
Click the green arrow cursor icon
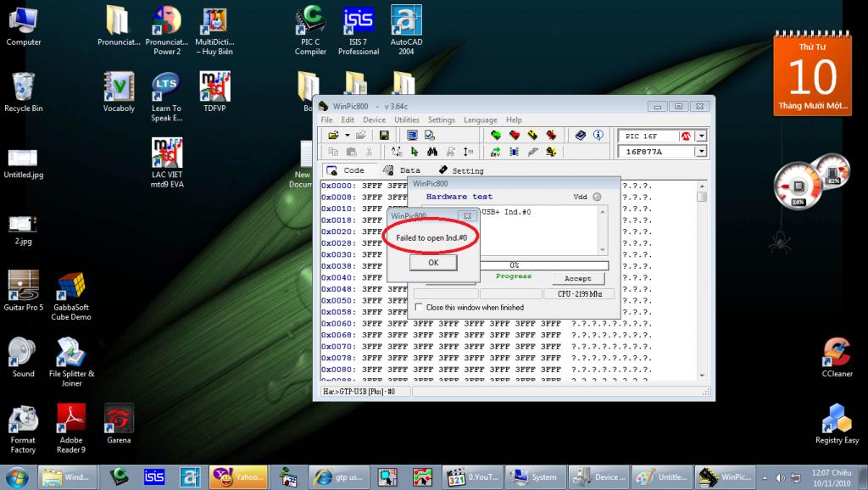(x=415, y=152)
